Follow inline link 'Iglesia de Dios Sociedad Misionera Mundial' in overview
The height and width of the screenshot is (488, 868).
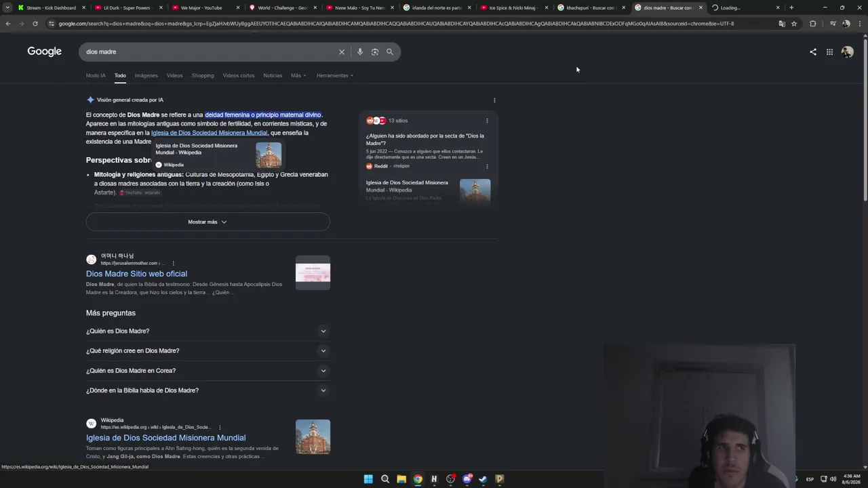[x=210, y=133]
